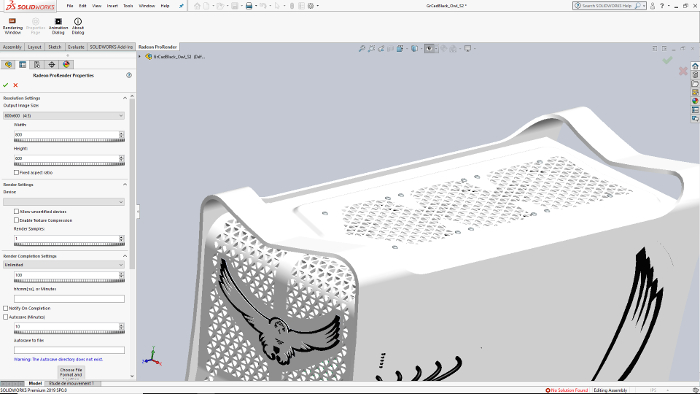The width and height of the screenshot is (700, 394).
Task: Expand the assembly tree node in the viewport
Action: pyautogui.click(x=140, y=57)
